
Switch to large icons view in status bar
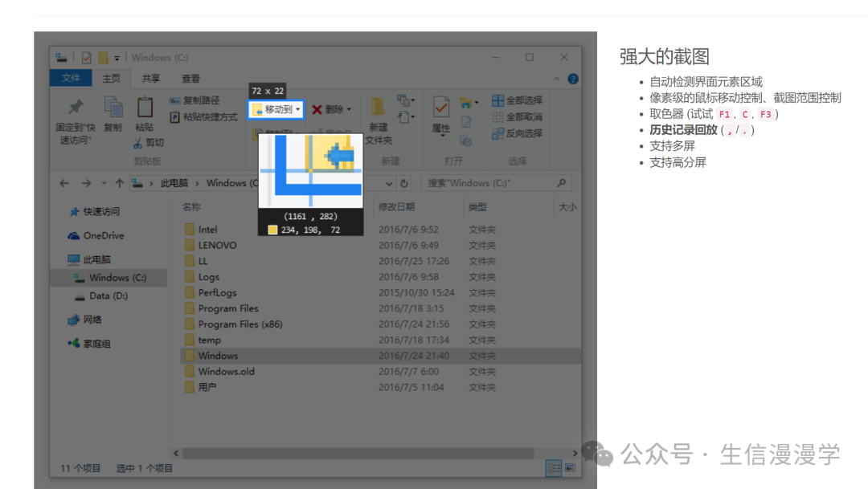[570, 468]
